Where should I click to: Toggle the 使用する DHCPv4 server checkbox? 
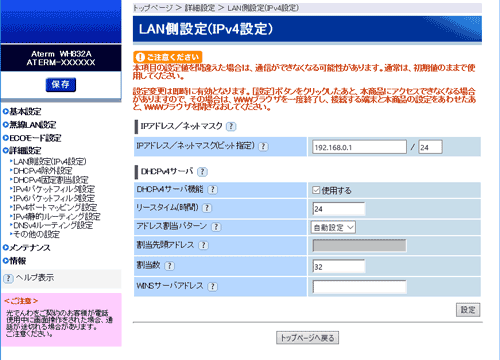(316, 190)
